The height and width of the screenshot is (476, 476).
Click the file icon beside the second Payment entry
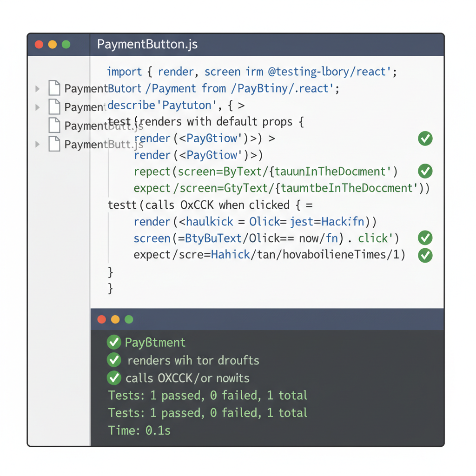pyautogui.click(x=54, y=107)
